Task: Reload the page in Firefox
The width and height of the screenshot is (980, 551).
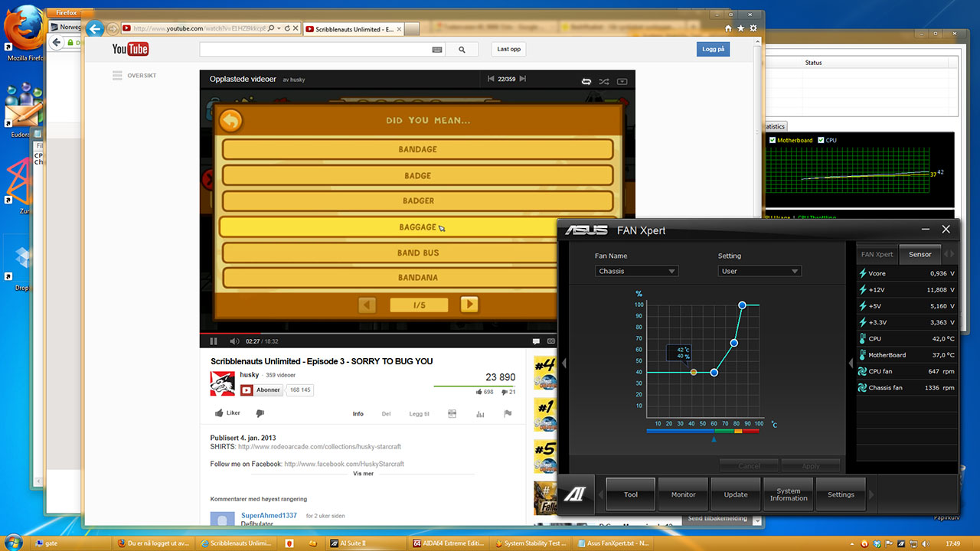Action: 287,28
